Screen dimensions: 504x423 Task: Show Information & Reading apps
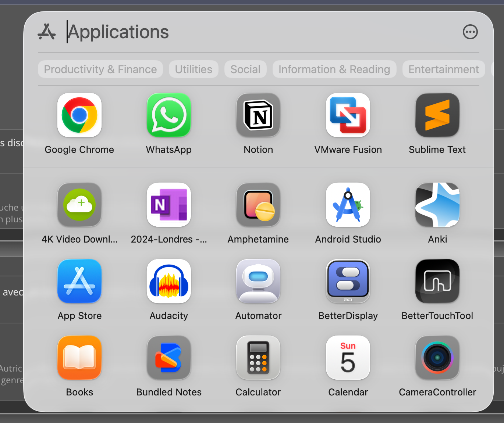pos(334,69)
